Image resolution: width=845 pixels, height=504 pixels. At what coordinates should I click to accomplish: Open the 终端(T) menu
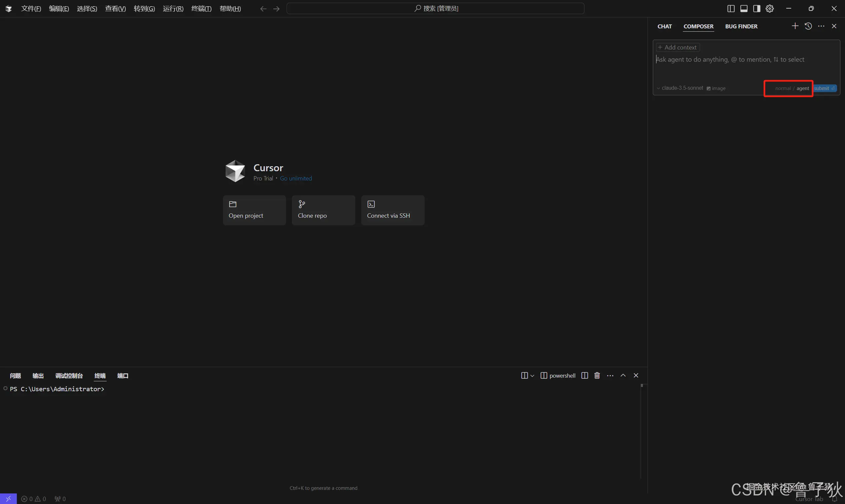tap(201, 9)
